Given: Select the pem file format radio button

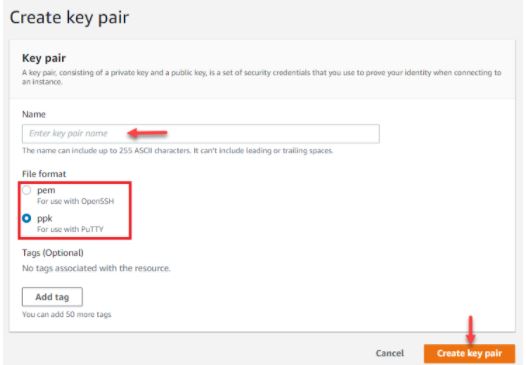Looking at the screenshot, I should pyautogui.click(x=27, y=191).
